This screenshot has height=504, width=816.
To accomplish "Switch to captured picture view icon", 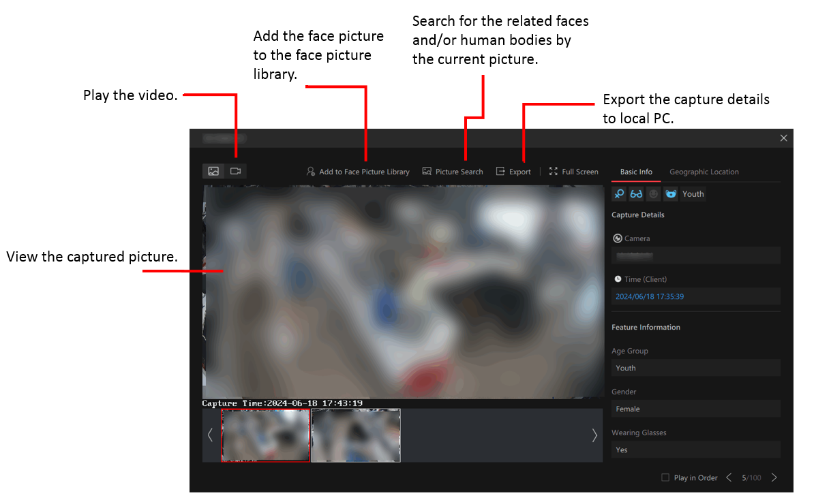I will click(213, 171).
